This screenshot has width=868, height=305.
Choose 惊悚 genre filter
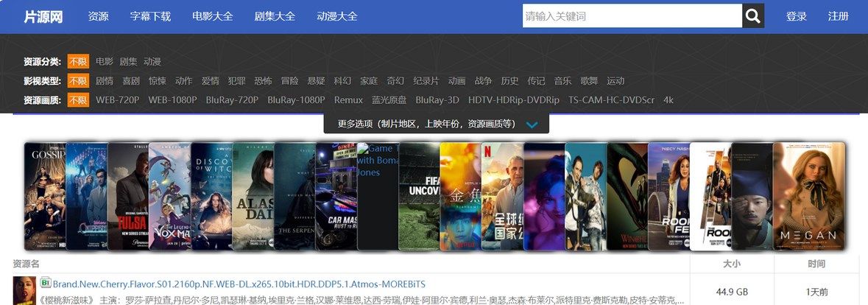158,81
